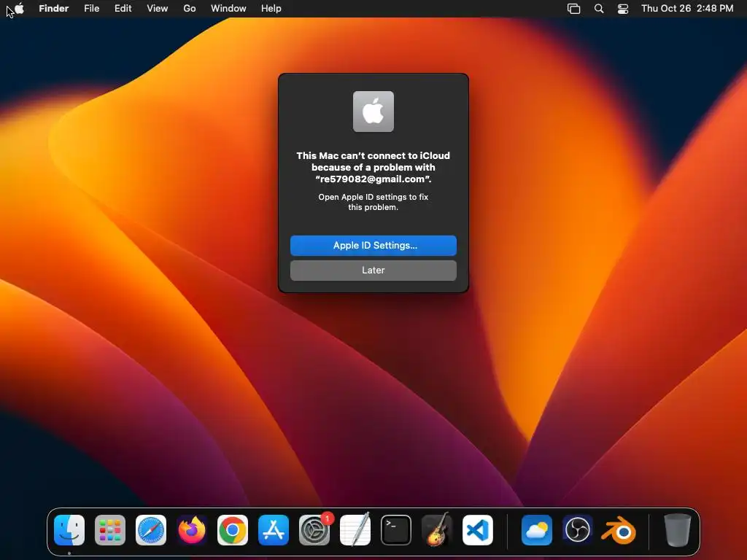The width and height of the screenshot is (747, 560).
Task: Launch Safari from the Dock
Action: [x=151, y=530]
